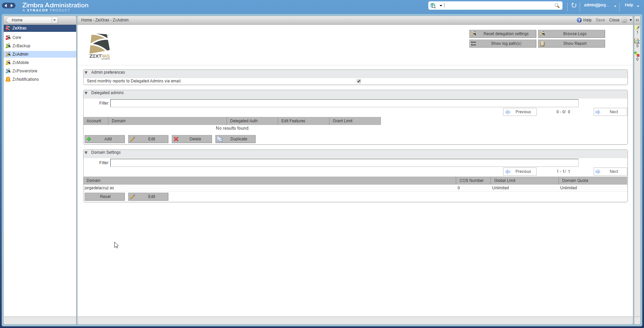Click the Save button in header bar
Viewport: 644px width, 328px height.
click(x=600, y=20)
